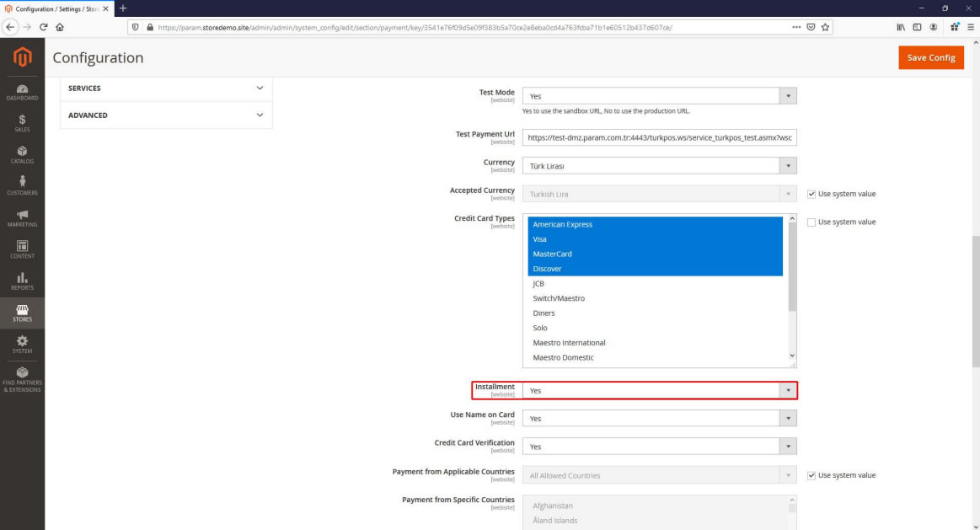Open the browser library icon
980x530 pixels.
point(901,27)
